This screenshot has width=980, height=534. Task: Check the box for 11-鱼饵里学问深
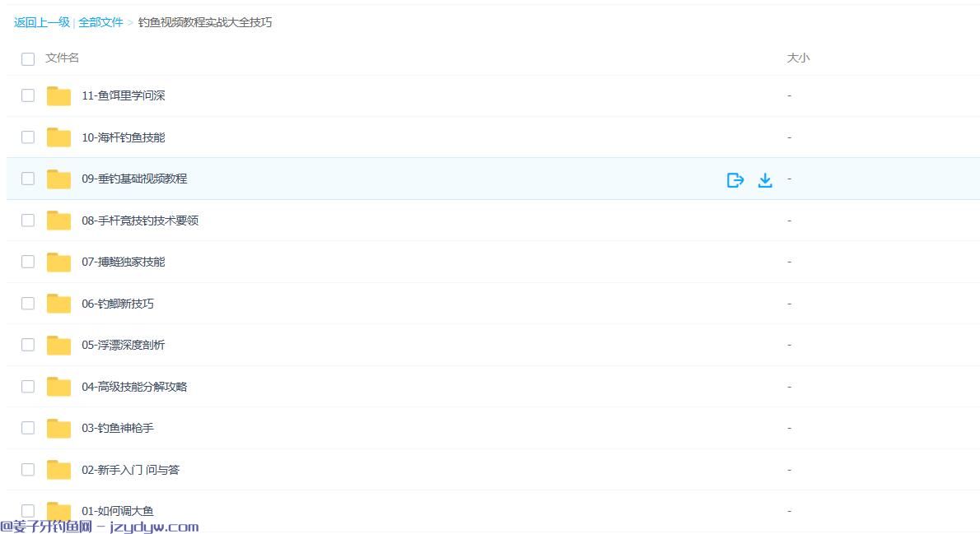click(x=27, y=95)
